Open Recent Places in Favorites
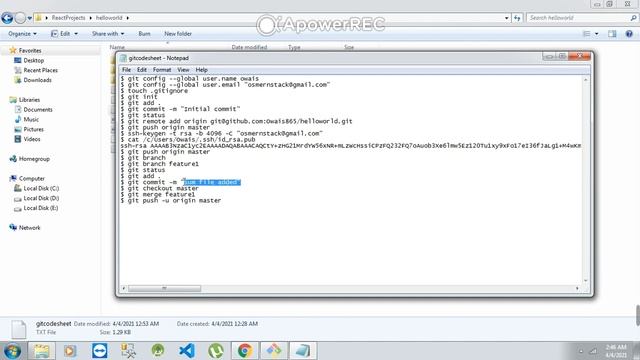 pyautogui.click(x=40, y=70)
